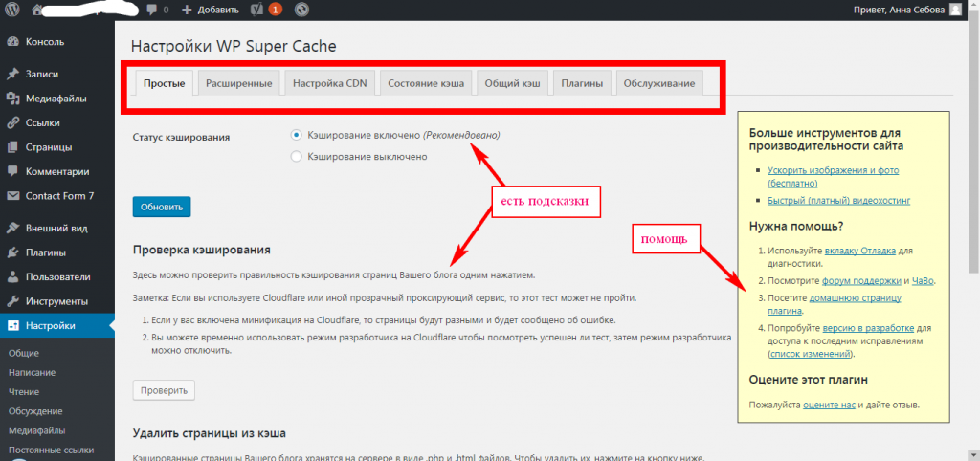Open the Обслуживание tab
This screenshot has height=461, width=980.
coord(659,83)
